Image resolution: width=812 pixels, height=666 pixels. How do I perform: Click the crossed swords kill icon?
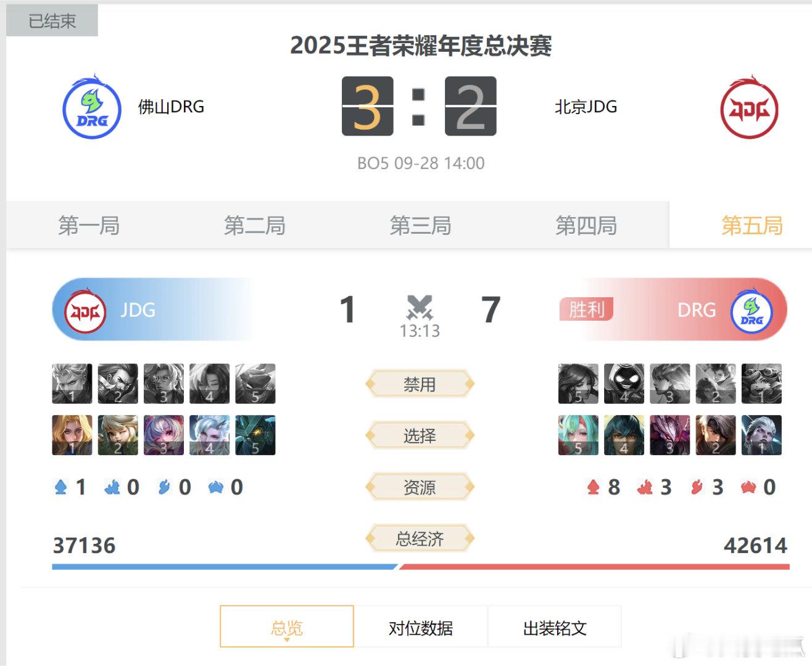click(x=420, y=306)
